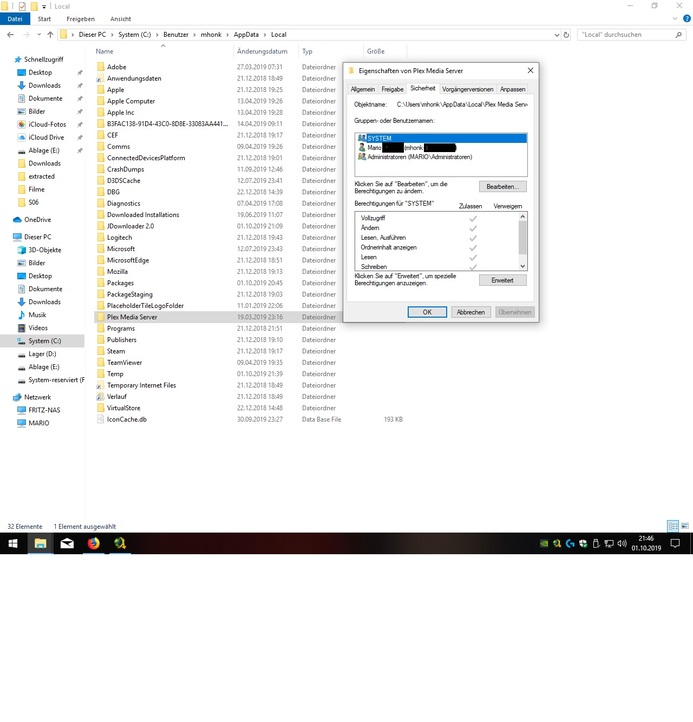Screen dimensions: 693x722
Task: Open recent locations dropdown arrow
Action: [39, 35]
